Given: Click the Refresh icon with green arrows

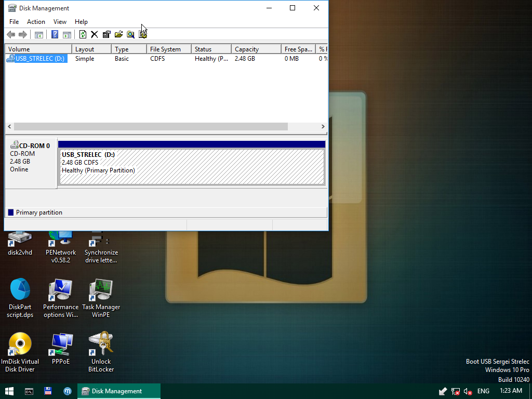Looking at the screenshot, I should [x=83, y=34].
